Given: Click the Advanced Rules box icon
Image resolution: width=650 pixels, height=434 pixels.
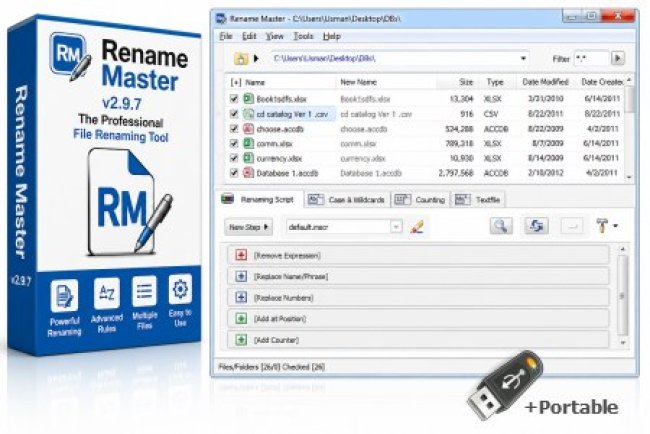Looking at the screenshot, I should tap(107, 293).
